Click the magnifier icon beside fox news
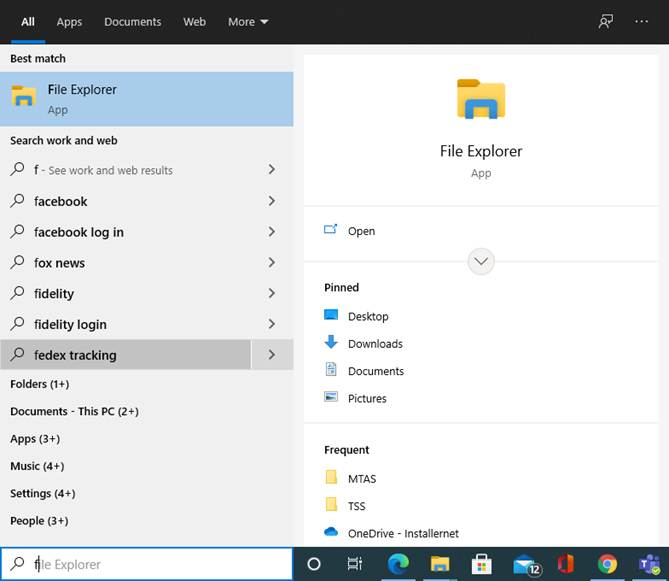The height and width of the screenshot is (581, 669). [17, 261]
